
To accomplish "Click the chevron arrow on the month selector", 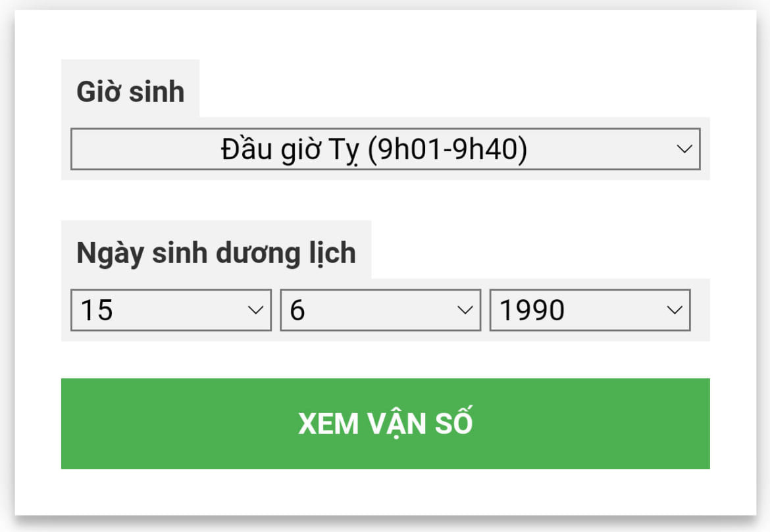I will 465,310.
